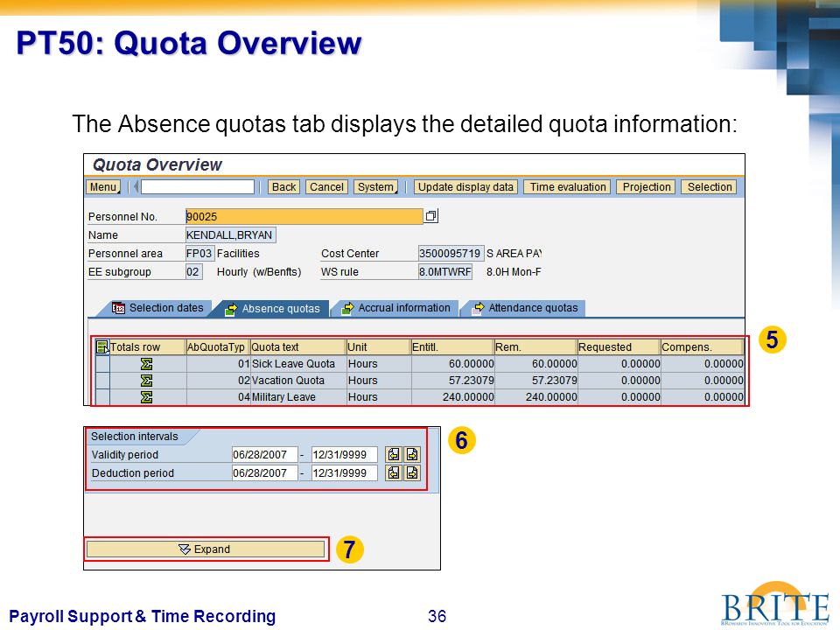
Task: Click the Personnel No. field
Action: (x=304, y=216)
